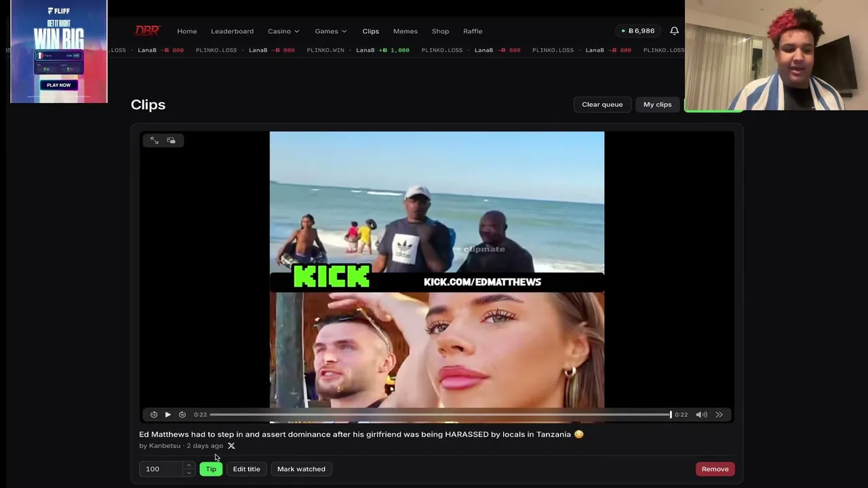
Task: Click the '2 days ago' timestamp
Action: [205, 446]
